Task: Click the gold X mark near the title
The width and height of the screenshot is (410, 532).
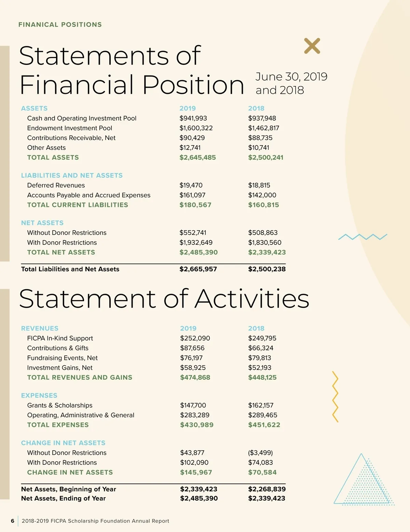Action: (x=312, y=46)
